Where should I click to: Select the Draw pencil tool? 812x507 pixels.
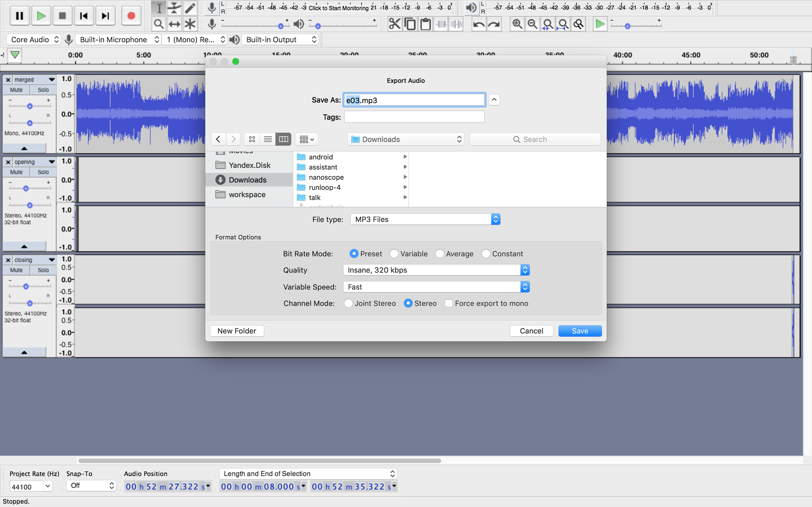[x=190, y=8]
